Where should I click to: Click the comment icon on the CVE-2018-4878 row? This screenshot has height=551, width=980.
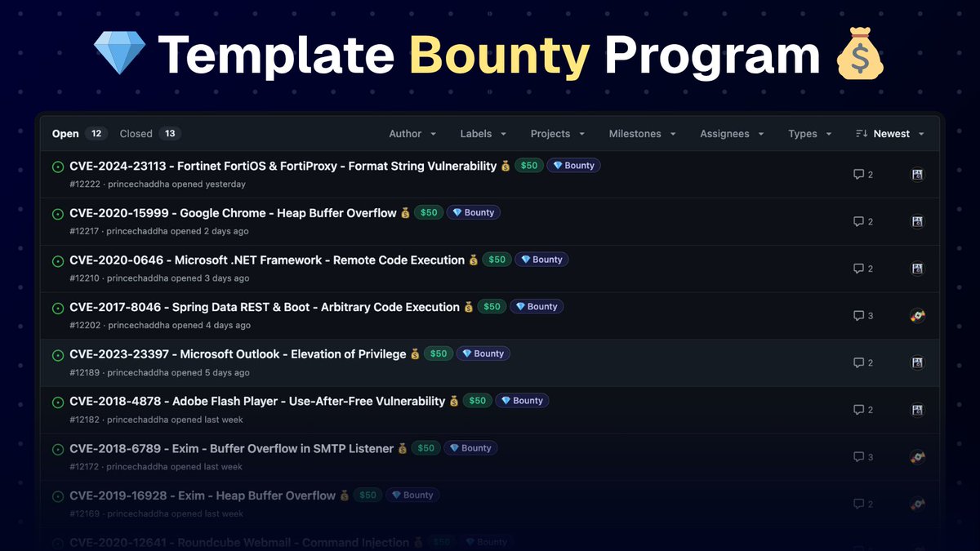pyautogui.click(x=858, y=410)
